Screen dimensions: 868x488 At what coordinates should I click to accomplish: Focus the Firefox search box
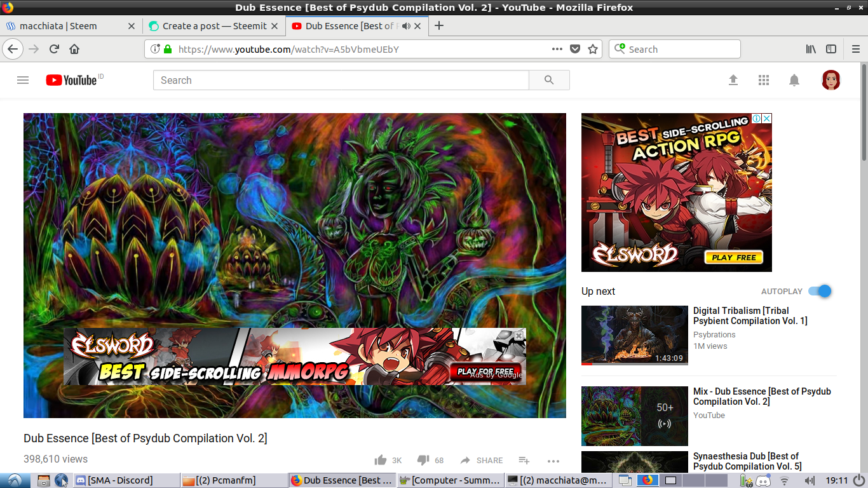point(675,49)
